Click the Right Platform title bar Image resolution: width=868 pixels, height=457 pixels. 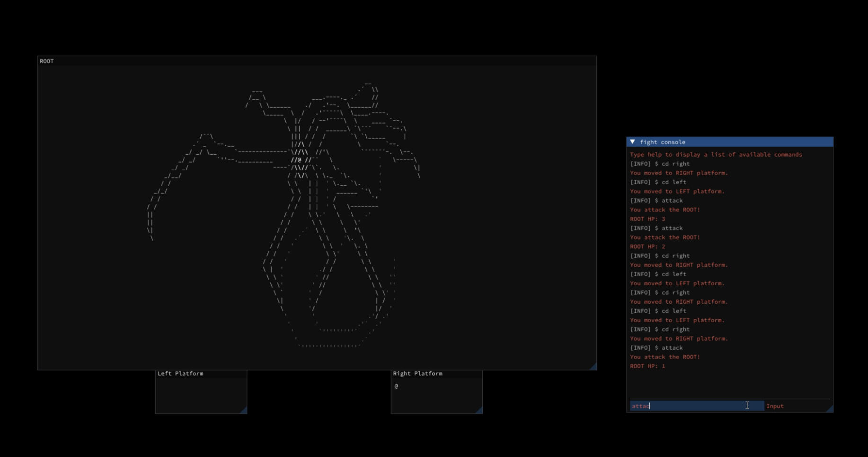[x=436, y=374]
